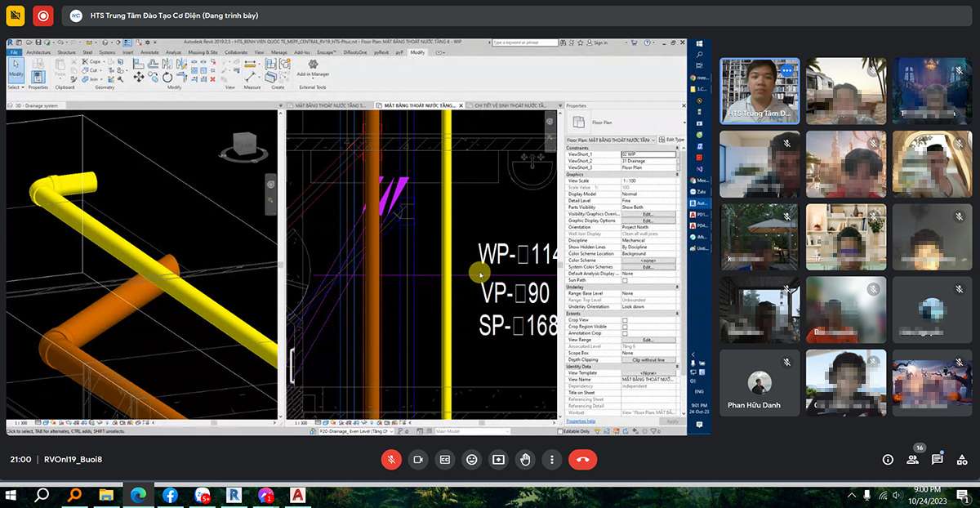This screenshot has width=980, height=508.
Task: Open the activities icon
Action: click(961, 460)
